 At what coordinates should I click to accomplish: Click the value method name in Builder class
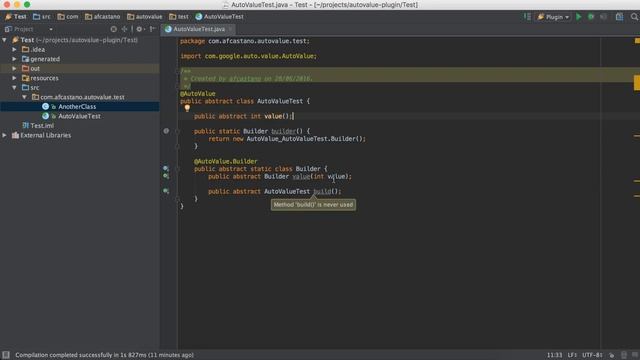pyautogui.click(x=301, y=176)
